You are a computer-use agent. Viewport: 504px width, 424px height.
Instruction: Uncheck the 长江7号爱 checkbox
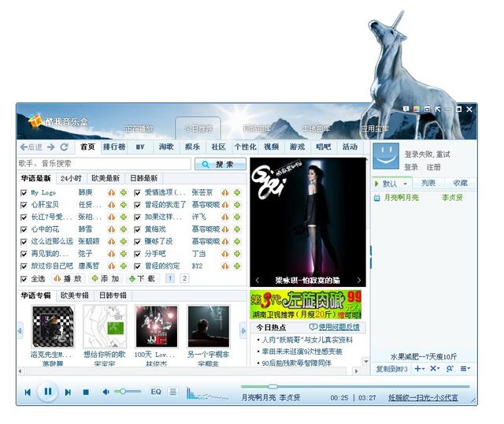click(x=24, y=218)
